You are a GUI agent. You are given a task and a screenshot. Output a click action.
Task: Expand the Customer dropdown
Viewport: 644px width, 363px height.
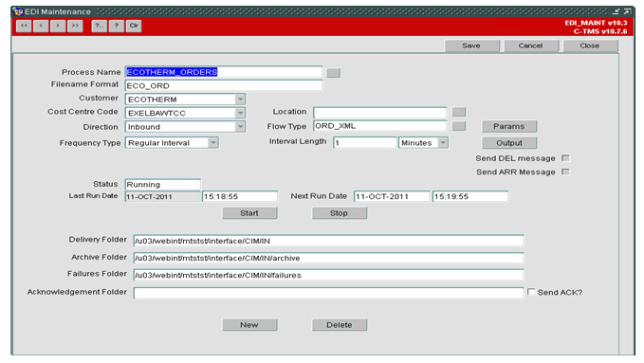(x=240, y=100)
